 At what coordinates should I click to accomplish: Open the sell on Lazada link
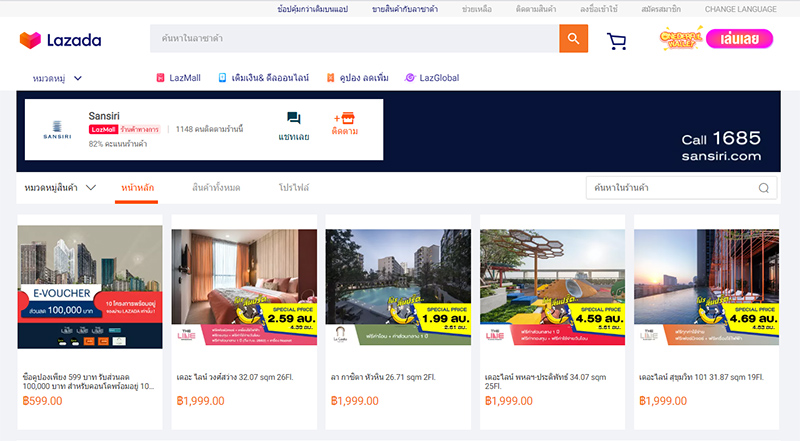click(405, 9)
